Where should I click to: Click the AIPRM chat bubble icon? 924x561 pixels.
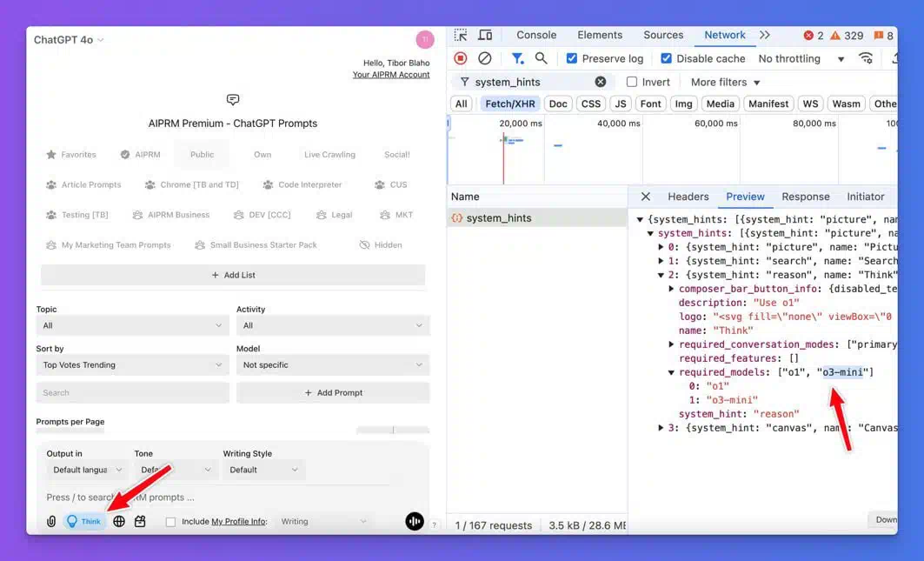233,100
